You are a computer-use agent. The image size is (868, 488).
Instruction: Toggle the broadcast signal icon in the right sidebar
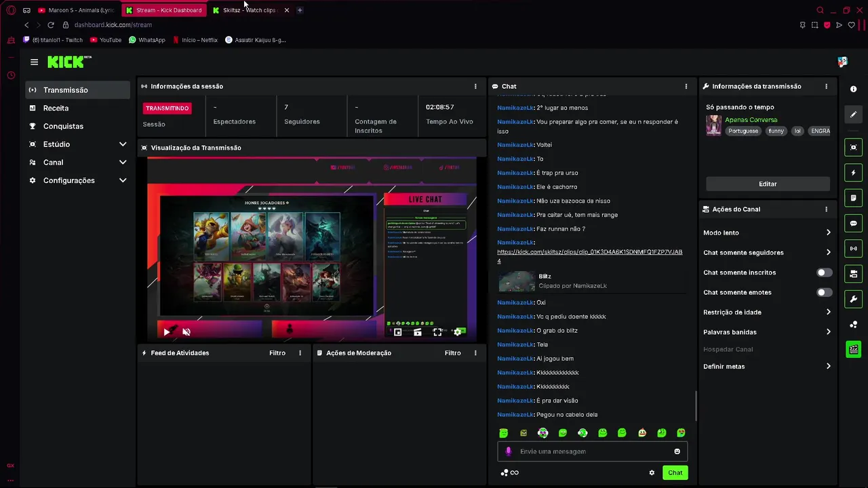(x=853, y=249)
